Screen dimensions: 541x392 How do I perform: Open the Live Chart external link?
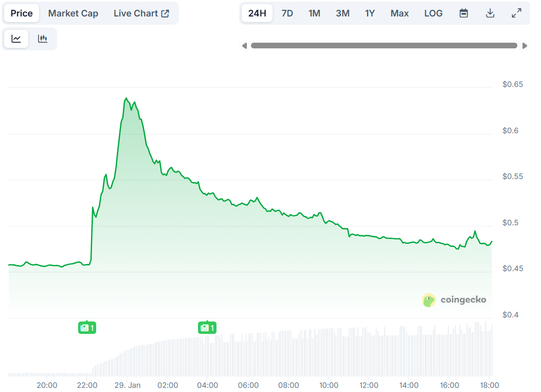(x=141, y=13)
